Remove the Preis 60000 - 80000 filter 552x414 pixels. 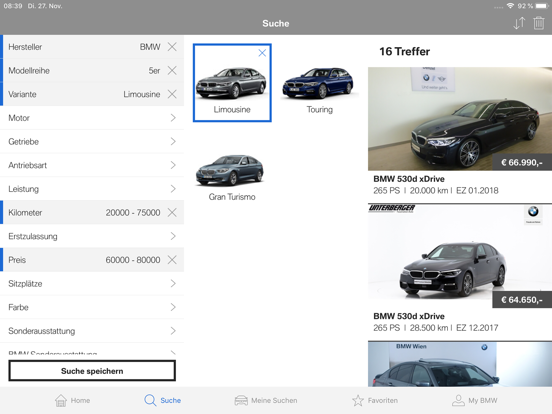coord(172,260)
